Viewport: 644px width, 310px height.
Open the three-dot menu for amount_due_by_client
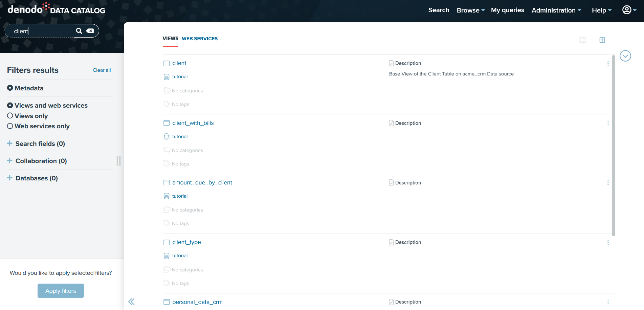pos(608,183)
